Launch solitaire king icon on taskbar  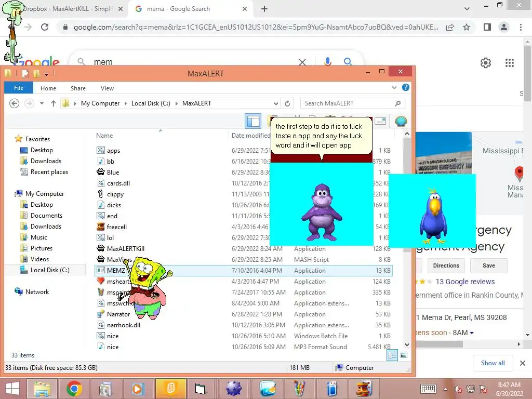364,388
